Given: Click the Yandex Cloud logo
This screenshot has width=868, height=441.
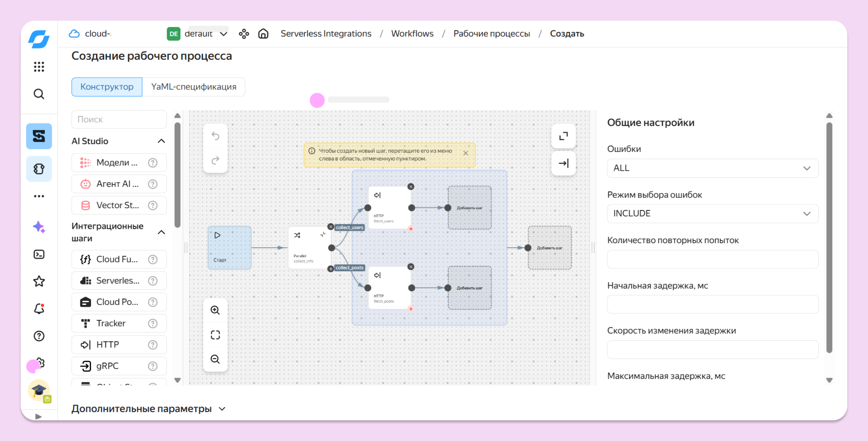Looking at the screenshot, I should point(39,39).
